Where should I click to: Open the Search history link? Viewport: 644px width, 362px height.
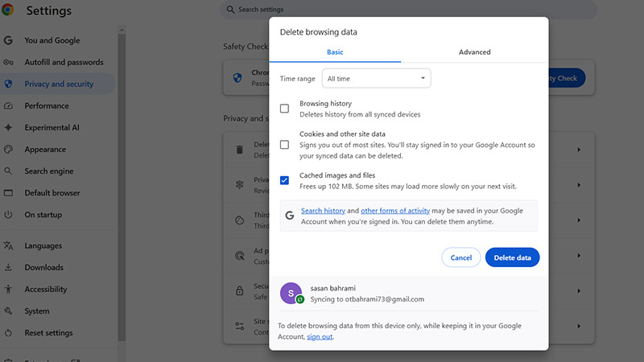tap(323, 211)
